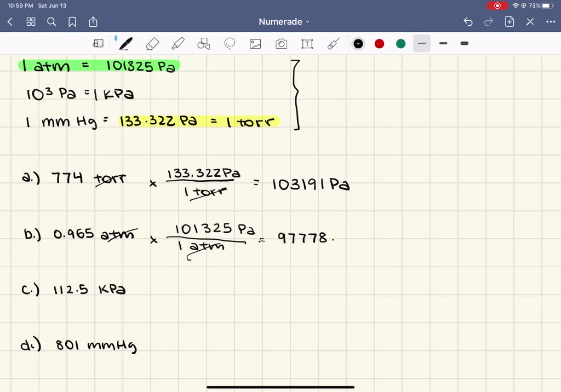Open search with the magnifier icon
The width and height of the screenshot is (561, 392).
point(51,22)
